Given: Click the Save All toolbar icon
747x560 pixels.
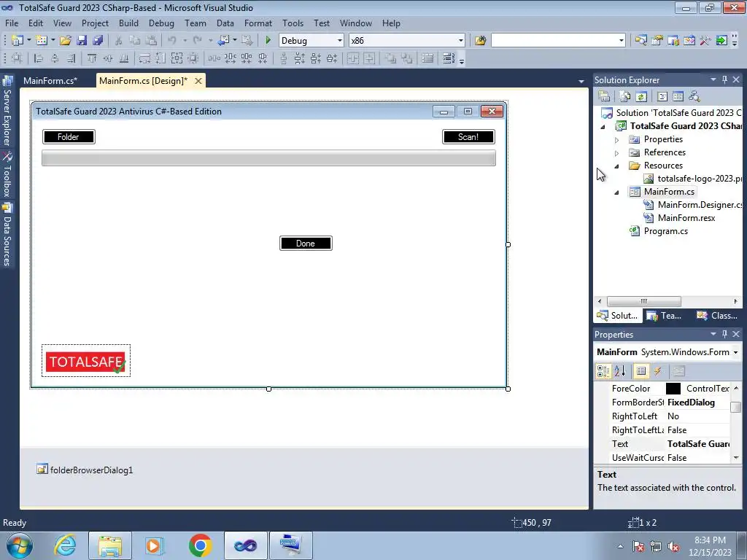Looking at the screenshot, I should 98,41.
